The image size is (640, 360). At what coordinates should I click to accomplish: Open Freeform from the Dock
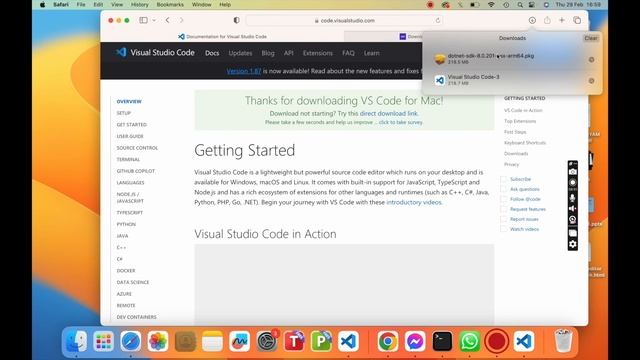[x=240, y=341]
